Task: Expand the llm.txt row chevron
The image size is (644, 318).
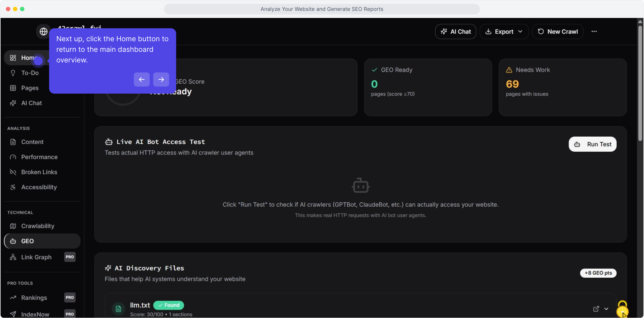Action: (606, 309)
